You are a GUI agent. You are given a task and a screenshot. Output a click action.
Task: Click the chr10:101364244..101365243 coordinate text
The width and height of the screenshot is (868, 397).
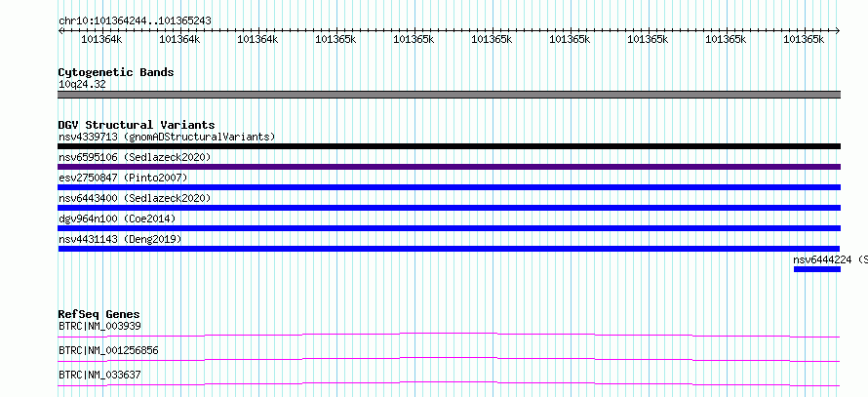[135, 21]
